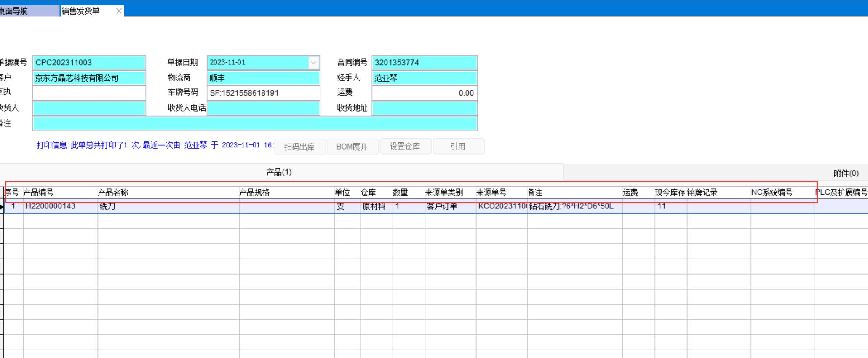Open the 单据日期 dropdown arrow

pyautogui.click(x=313, y=63)
